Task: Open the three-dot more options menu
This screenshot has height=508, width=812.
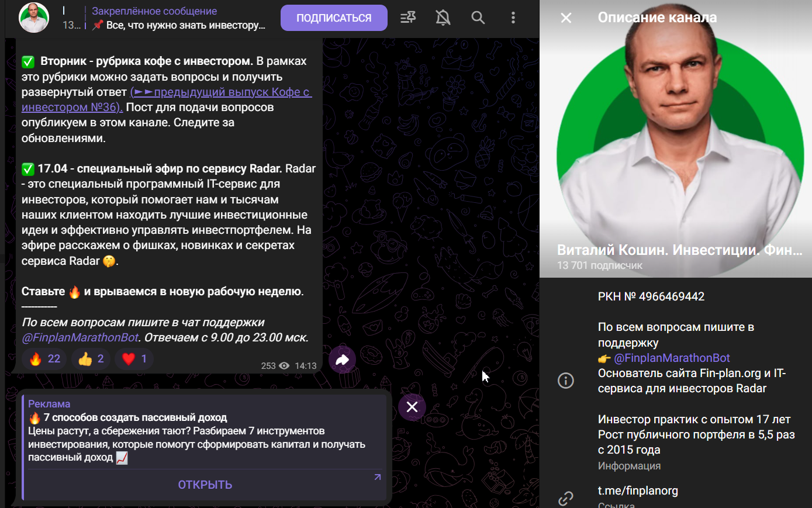Action: coord(513,18)
